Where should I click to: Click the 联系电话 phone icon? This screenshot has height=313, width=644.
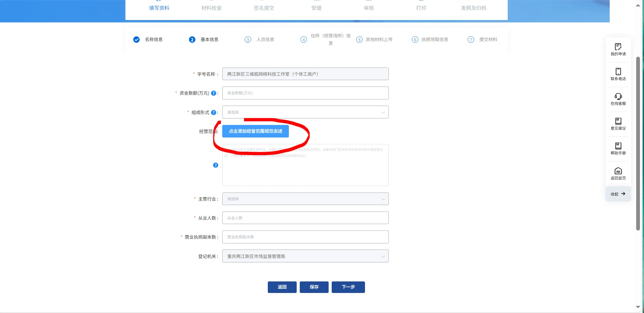click(x=618, y=72)
